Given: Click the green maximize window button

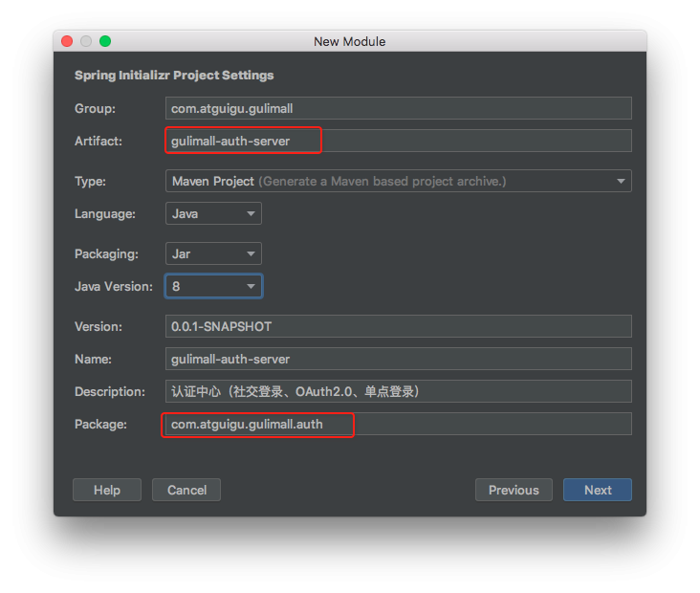Looking at the screenshot, I should point(105,41).
